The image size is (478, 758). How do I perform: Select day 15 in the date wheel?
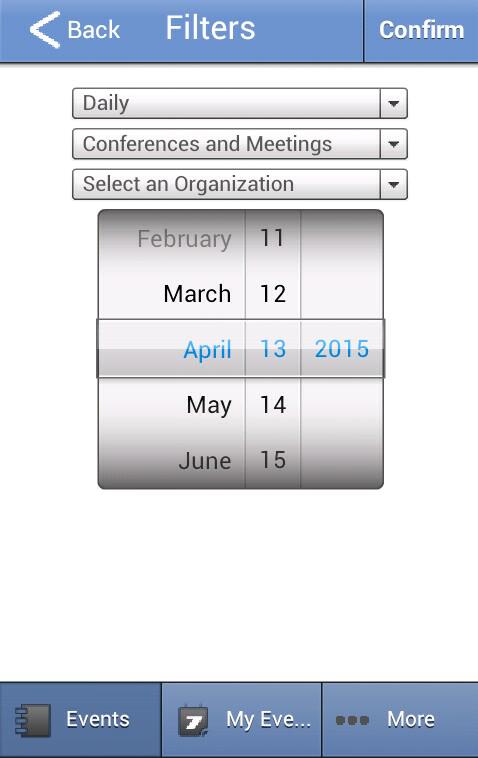click(273, 460)
